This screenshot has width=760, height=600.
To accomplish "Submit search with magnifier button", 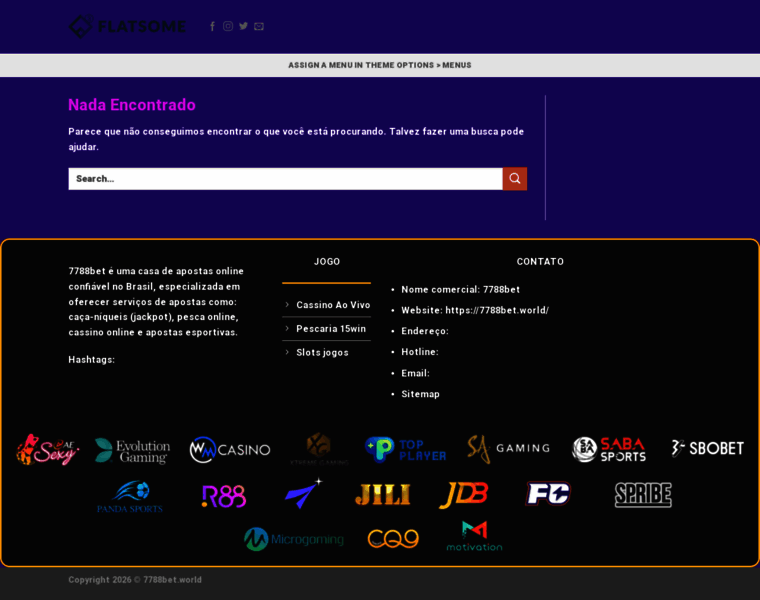I will tap(515, 179).
